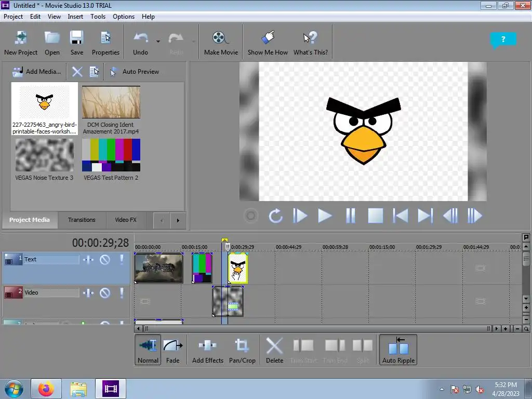Open the Pan/Crop tool
Viewport: 532px width, 399px height.
[x=242, y=350]
